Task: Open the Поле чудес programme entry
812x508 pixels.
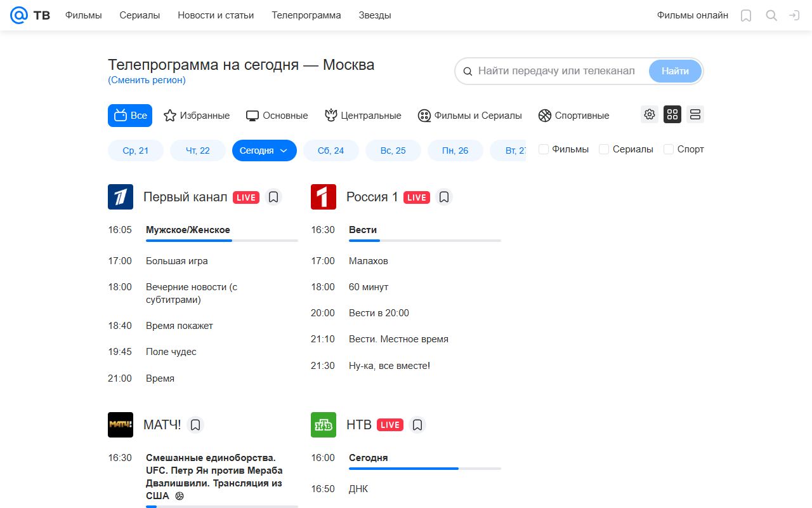Action: pyautogui.click(x=171, y=352)
